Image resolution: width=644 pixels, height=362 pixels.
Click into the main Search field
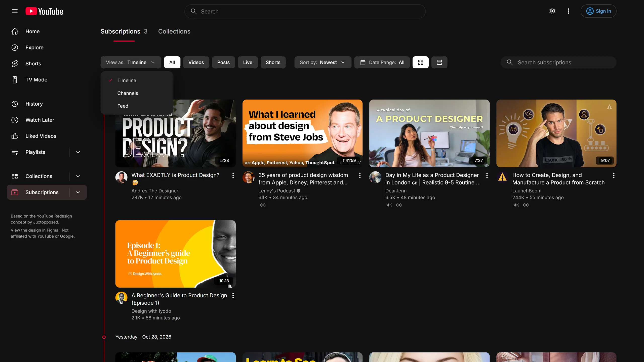click(305, 11)
